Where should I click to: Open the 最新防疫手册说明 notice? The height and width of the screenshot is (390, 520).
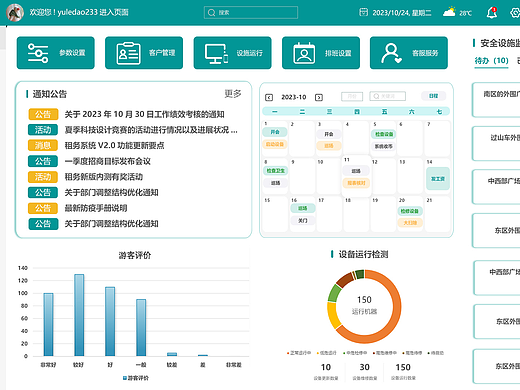pos(96,208)
